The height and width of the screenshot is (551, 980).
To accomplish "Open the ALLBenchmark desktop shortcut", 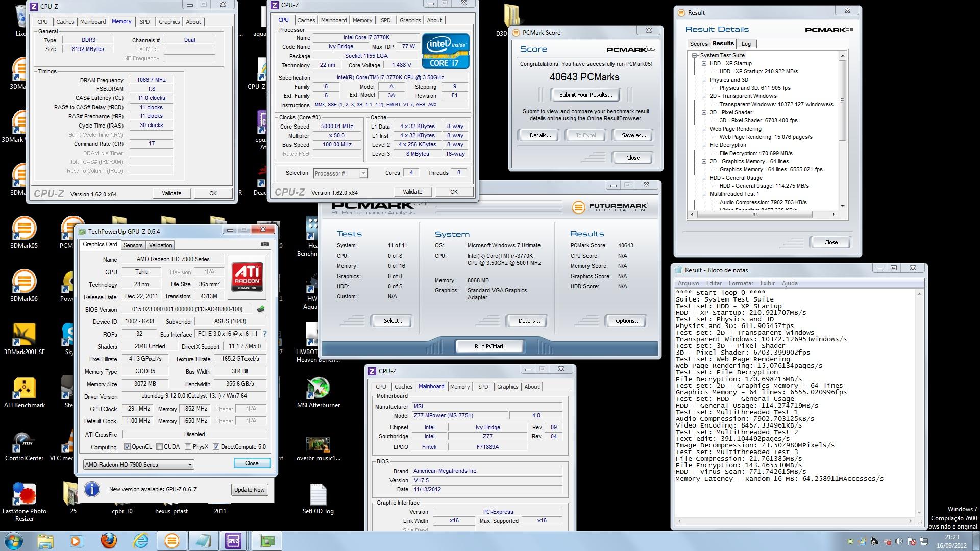I will click(x=24, y=392).
